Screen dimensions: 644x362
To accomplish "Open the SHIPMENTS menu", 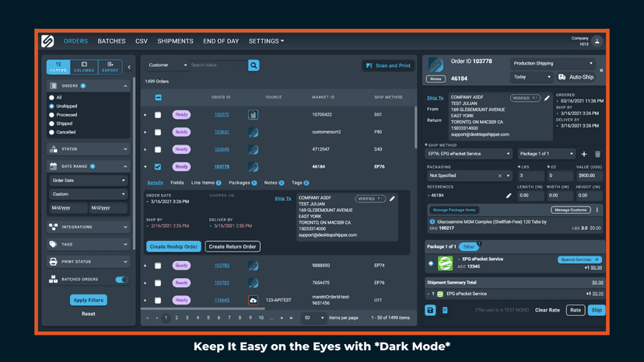I will point(175,41).
